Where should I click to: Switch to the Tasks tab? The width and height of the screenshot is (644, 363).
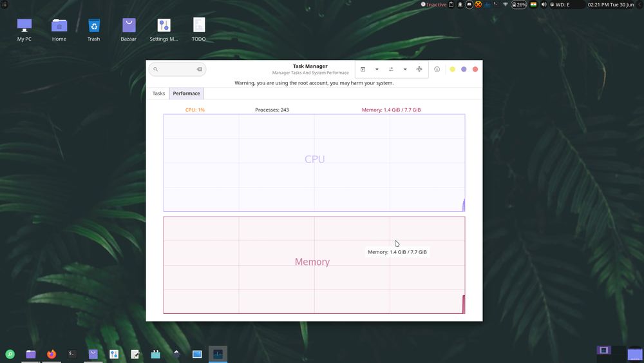coord(158,93)
